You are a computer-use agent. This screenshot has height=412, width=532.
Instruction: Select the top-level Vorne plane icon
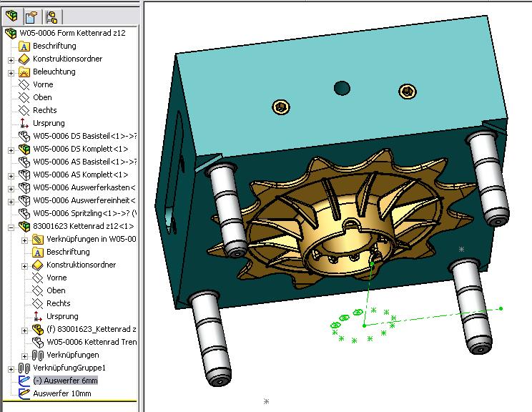click(24, 85)
